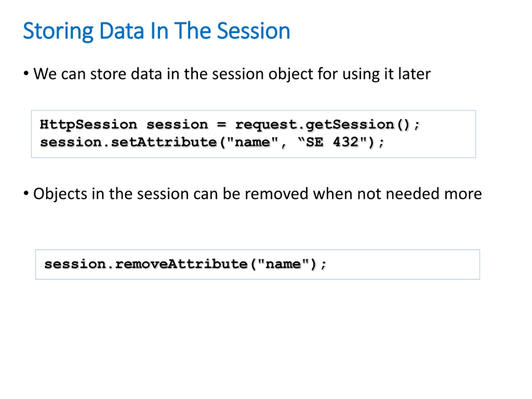Click the word 'more' ending second bullet
The image size is (532, 399).
(463, 194)
